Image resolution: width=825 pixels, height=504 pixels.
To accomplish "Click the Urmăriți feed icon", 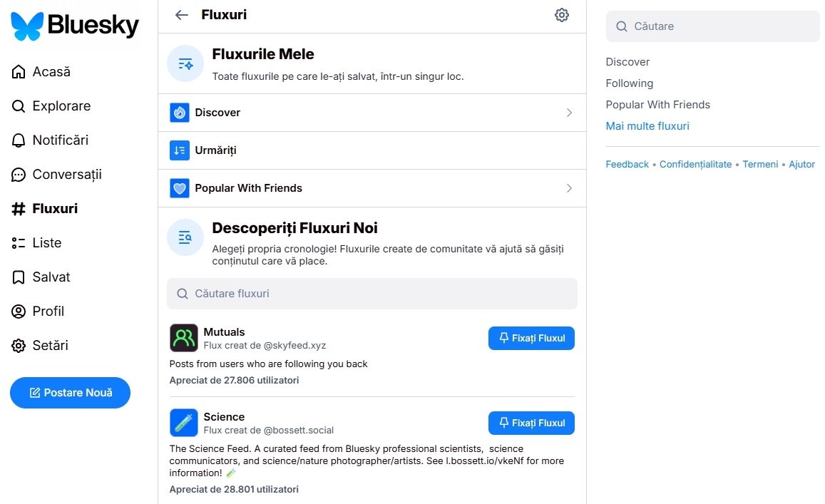I will [x=180, y=150].
